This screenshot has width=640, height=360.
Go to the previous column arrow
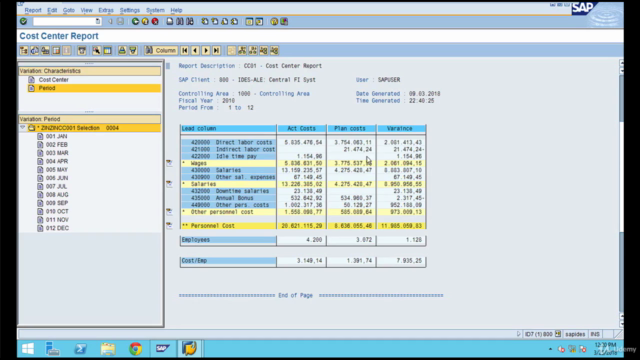195,50
